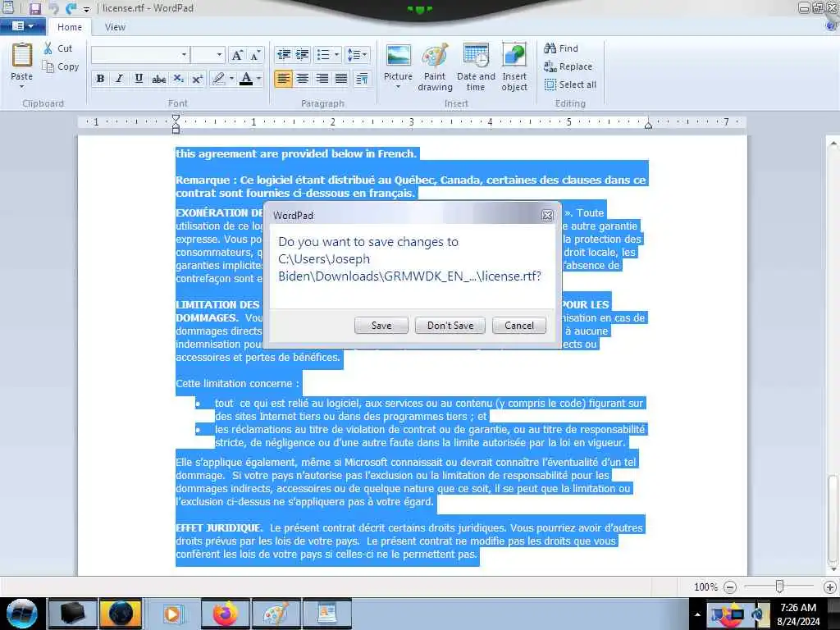Click the Insert object icon

click(x=514, y=56)
